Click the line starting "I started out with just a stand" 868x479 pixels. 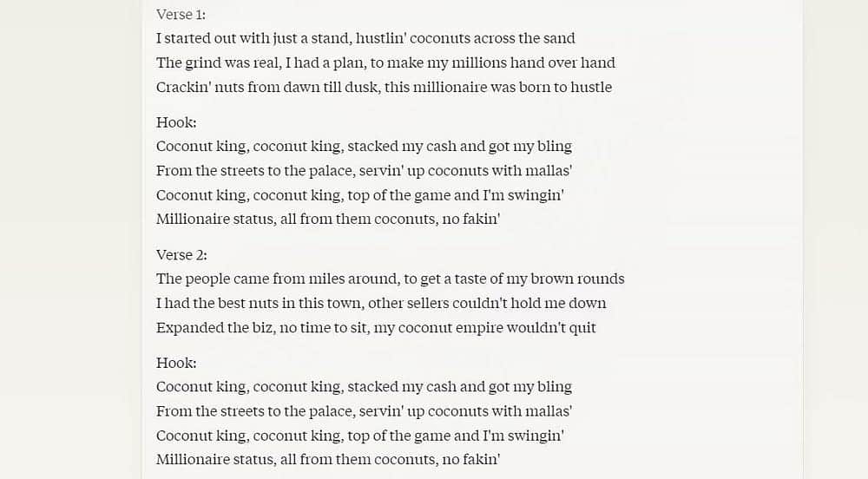pyautogui.click(x=365, y=38)
